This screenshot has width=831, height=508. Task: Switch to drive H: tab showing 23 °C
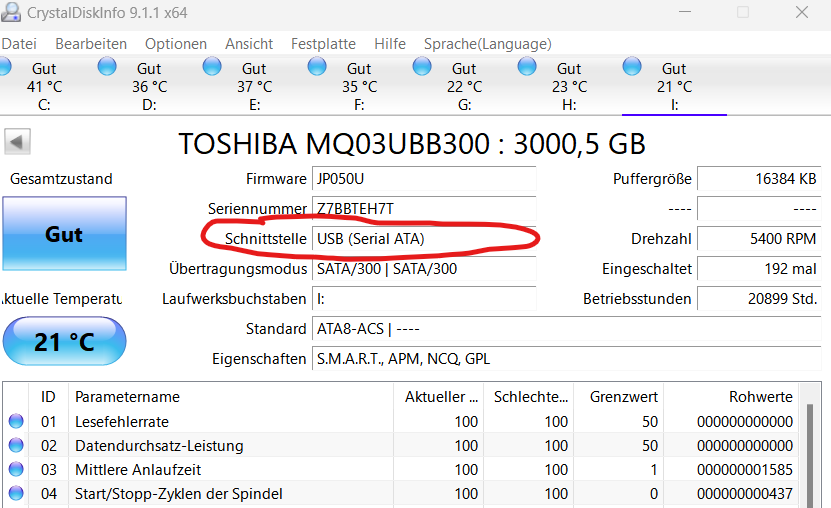pos(569,86)
